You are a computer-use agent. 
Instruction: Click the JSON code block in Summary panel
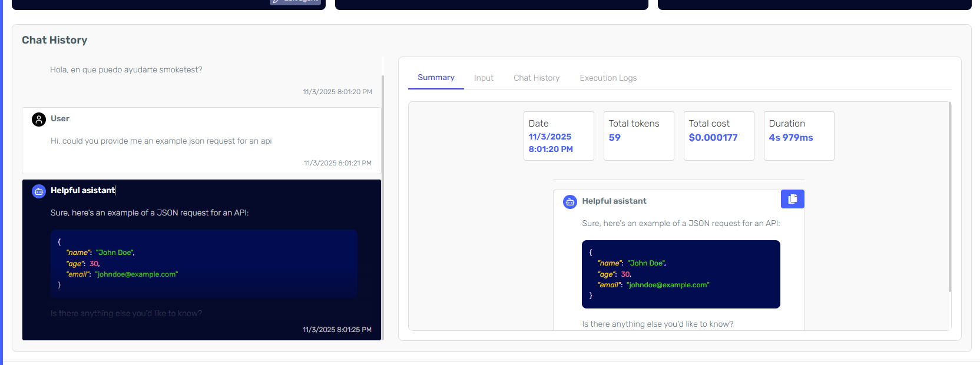click(680, 274)
